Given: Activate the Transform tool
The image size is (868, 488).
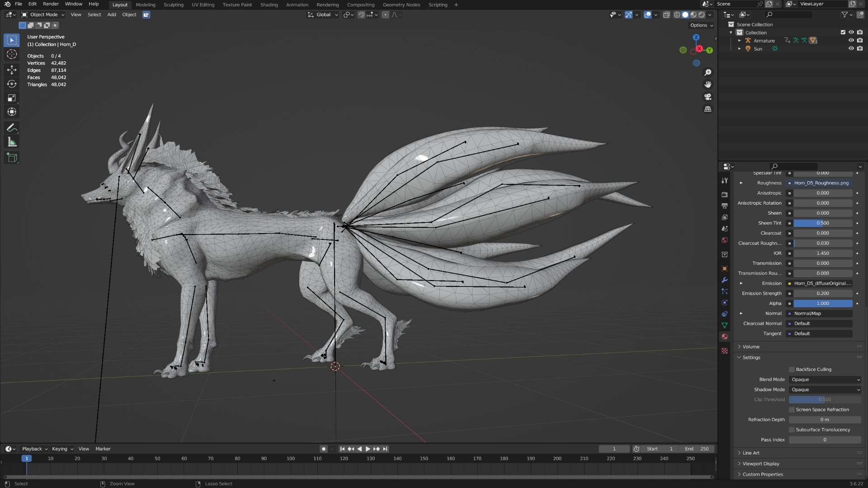Looking at the screenshot, I should pyautogui.click(x=12, y=112).
